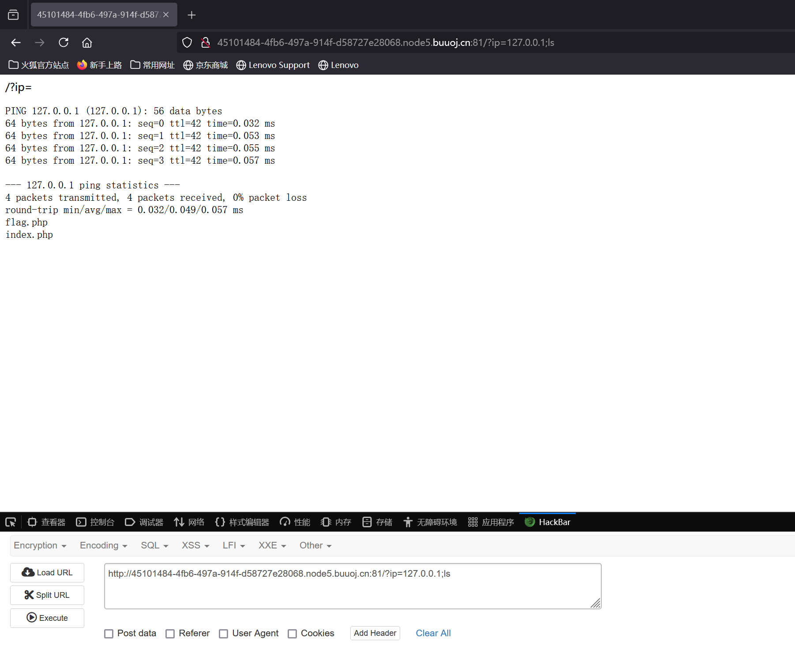
Task: Click the insecure connection padlock icon
Action: pyautogui.click(x=205, y=42)
